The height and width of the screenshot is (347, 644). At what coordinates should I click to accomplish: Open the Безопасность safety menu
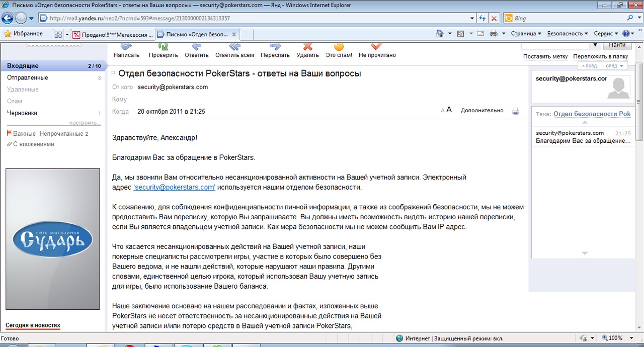(568, 34)
